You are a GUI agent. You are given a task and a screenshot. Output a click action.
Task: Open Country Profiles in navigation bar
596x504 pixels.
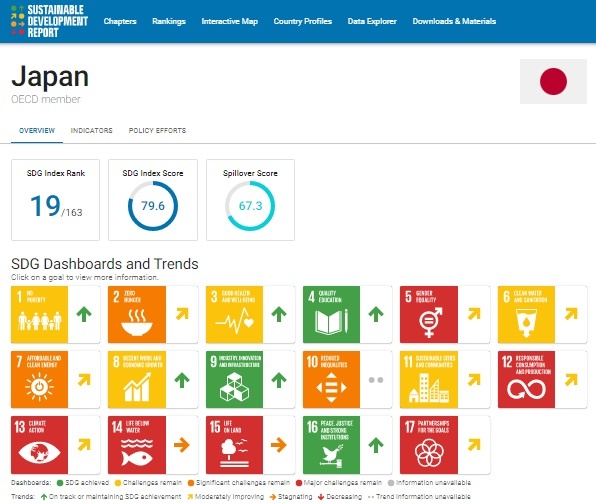(303, 21)
